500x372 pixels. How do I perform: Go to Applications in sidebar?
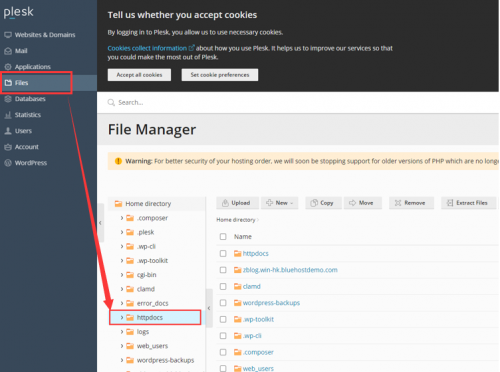click(32, 67)
